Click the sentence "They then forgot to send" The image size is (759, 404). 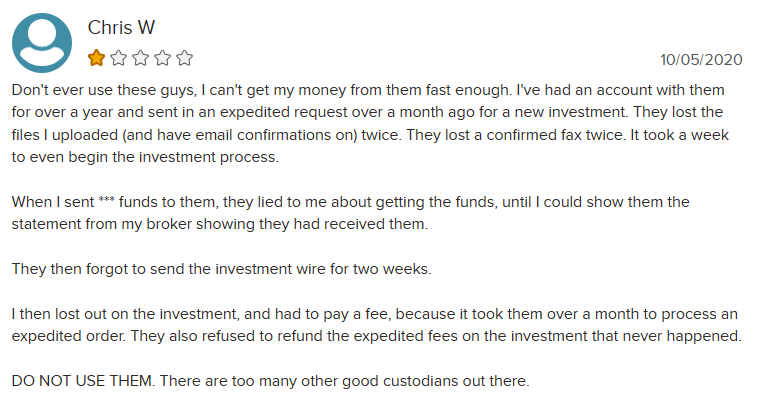click(x=221, y=269)
